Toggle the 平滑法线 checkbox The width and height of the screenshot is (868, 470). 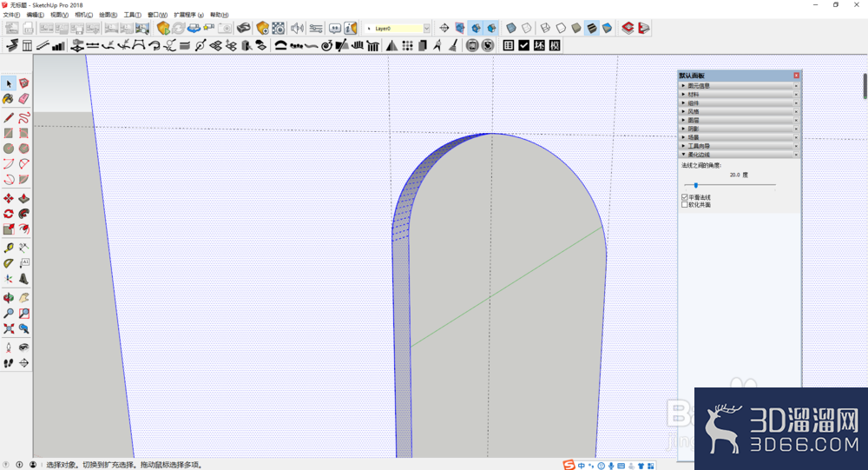[x=685, y=197]
